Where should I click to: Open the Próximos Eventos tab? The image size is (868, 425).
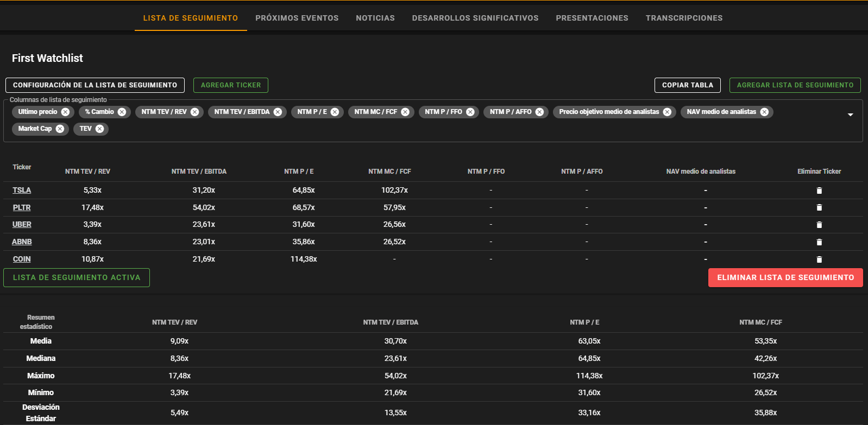(297, 18)
